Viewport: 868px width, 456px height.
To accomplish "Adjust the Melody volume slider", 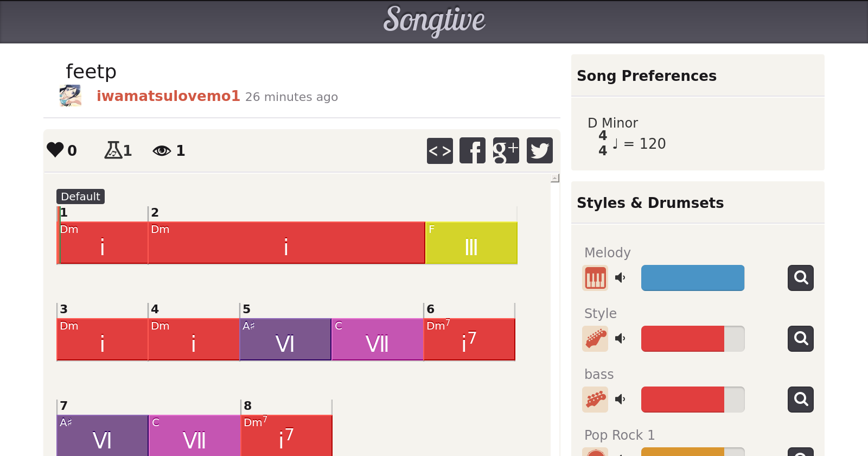I will (692, 278).
